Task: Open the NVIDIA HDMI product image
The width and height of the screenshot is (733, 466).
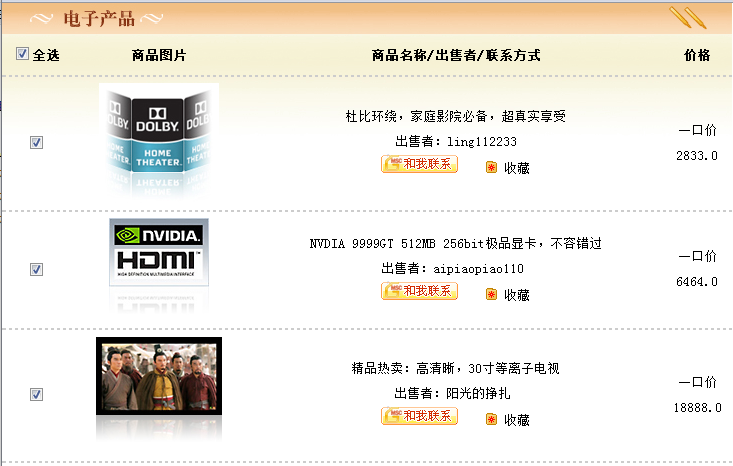Action: (x=159, y=264)
